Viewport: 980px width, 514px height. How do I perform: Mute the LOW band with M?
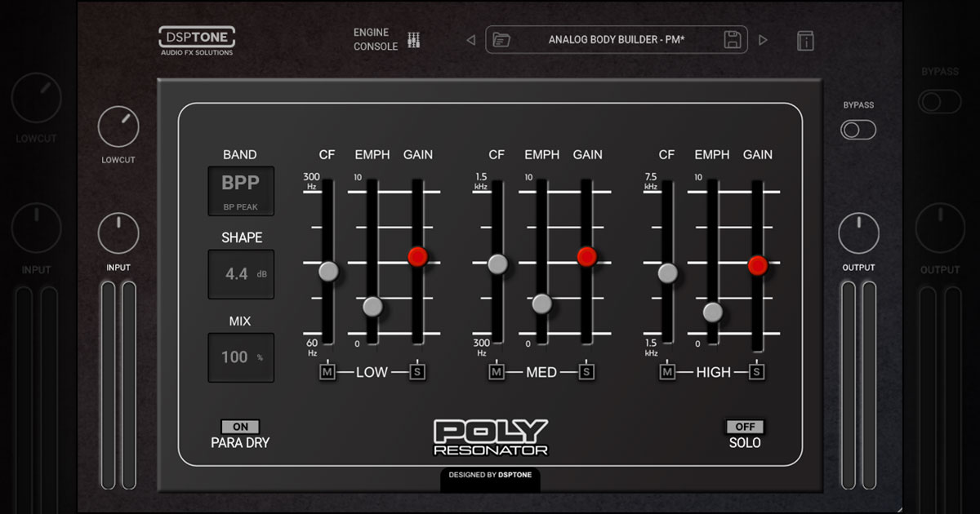point(327,372)
